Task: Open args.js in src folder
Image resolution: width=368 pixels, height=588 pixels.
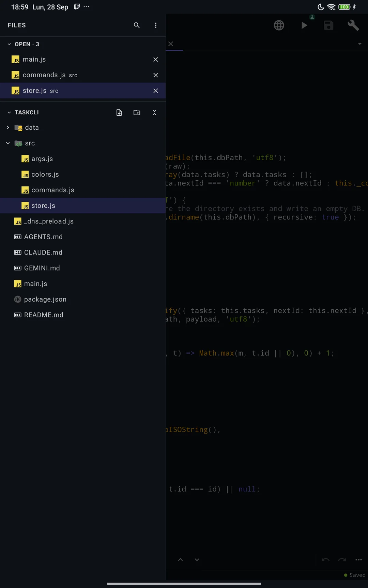Action: tap(83, 159)
